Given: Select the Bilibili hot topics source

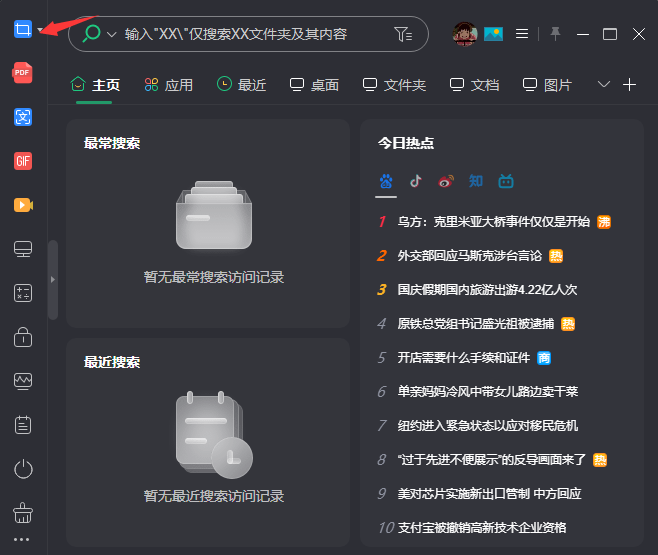Looking at the screenshot, I should point(506,181).
